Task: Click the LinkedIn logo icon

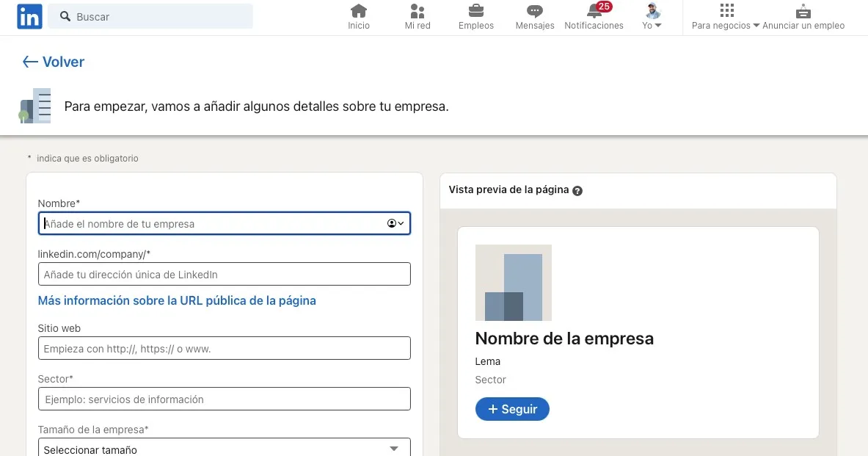Action: (29, 16)
